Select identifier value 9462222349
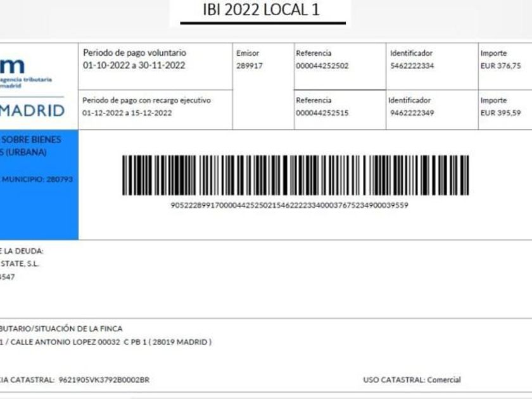 [x=412, y=113]
